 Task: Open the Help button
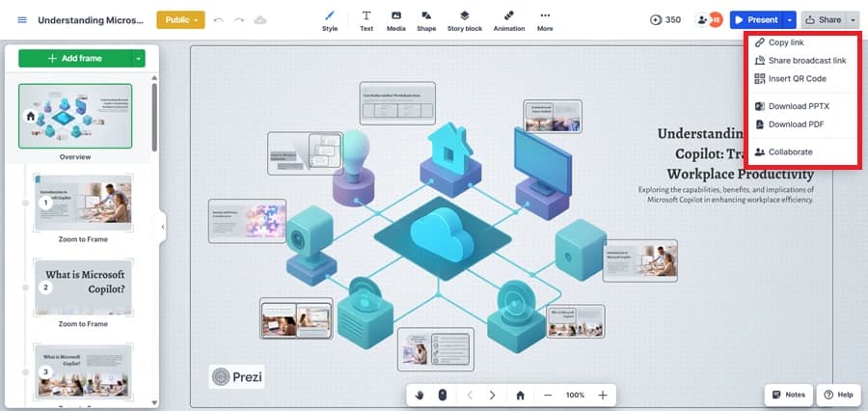[x=839, y=395]
